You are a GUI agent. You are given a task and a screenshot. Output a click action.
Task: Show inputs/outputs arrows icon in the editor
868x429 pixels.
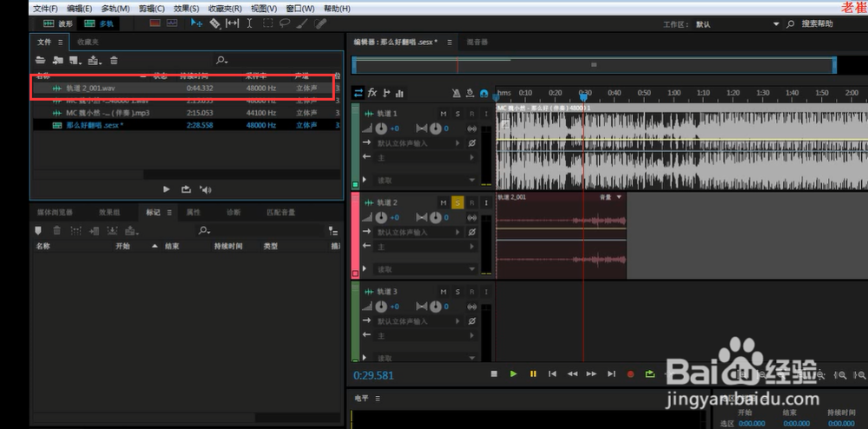click(358, 93)
